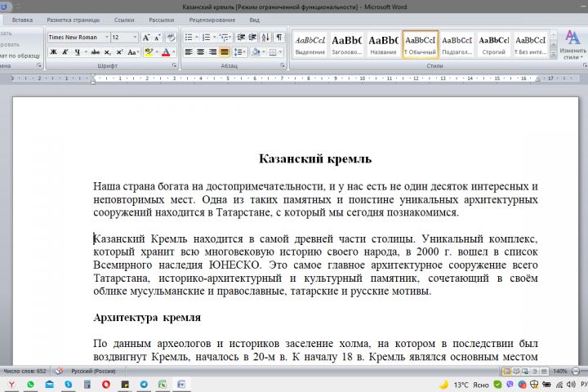Screen dimensions: 588x392
Task: Show paragraph marks (¶)
Action: [278, 37]
